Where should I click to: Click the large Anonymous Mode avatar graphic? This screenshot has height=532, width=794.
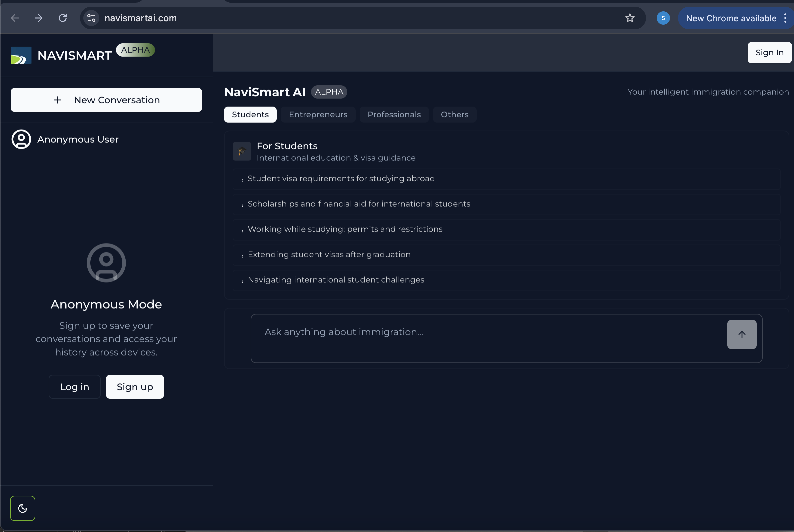106,263
